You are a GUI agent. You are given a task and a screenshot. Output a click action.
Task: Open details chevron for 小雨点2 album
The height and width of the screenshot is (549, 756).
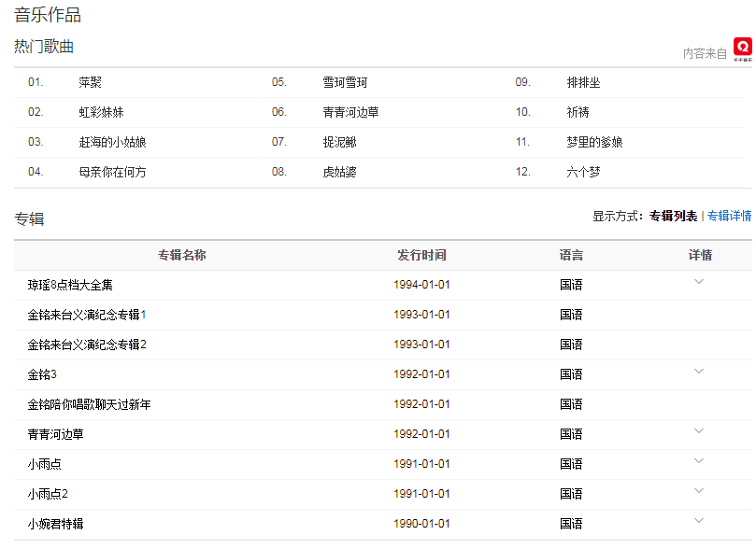tap(699, 491)
